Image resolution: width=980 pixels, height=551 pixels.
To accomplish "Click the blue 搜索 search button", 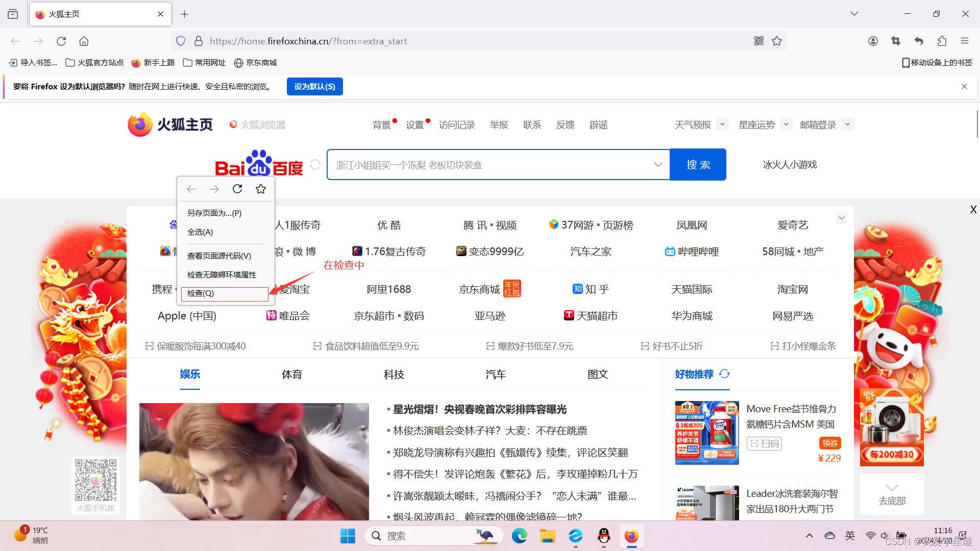I will (698, 164).
